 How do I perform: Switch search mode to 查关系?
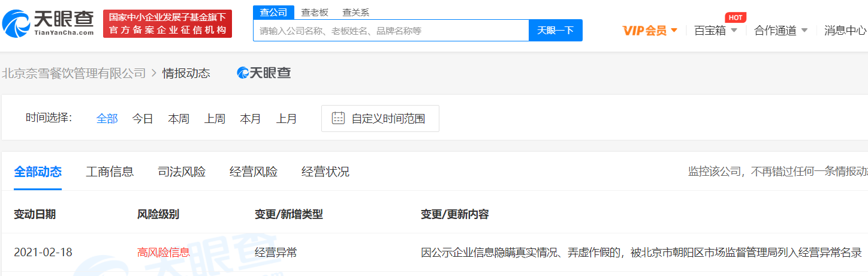click(x=355, y=12)
